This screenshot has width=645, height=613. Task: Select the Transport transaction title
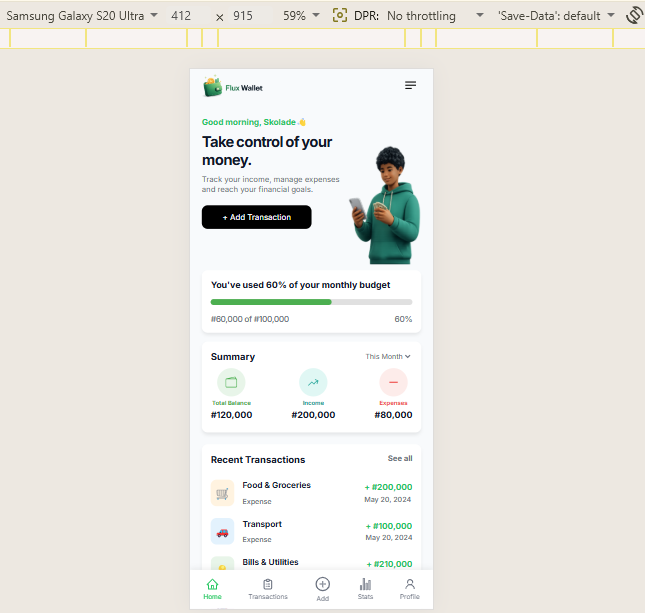coord(262,524)
